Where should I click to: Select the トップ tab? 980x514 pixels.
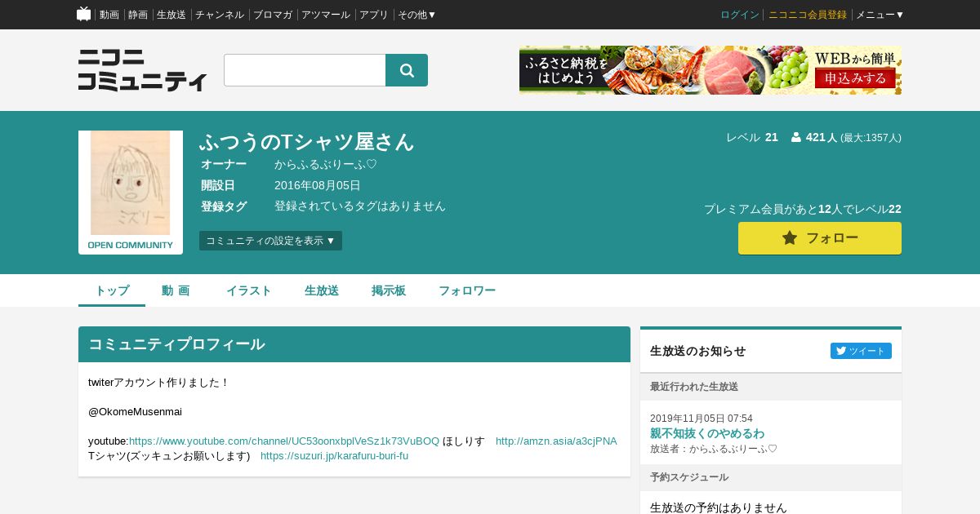click(x=112, y=290)
